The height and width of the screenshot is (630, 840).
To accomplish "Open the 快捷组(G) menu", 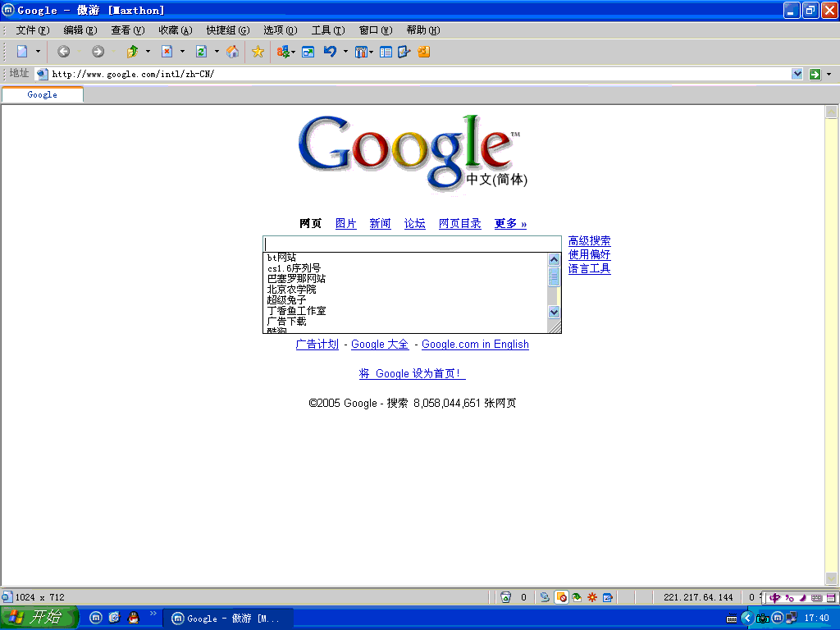I will (x=228, y=30).
